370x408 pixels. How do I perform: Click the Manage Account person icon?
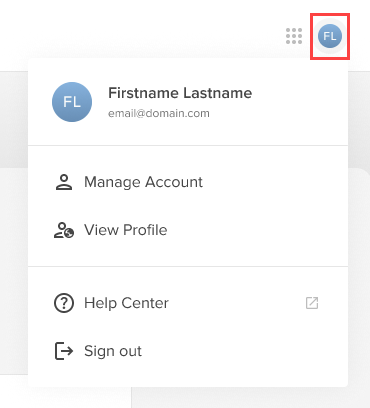(x=64, y=182)
